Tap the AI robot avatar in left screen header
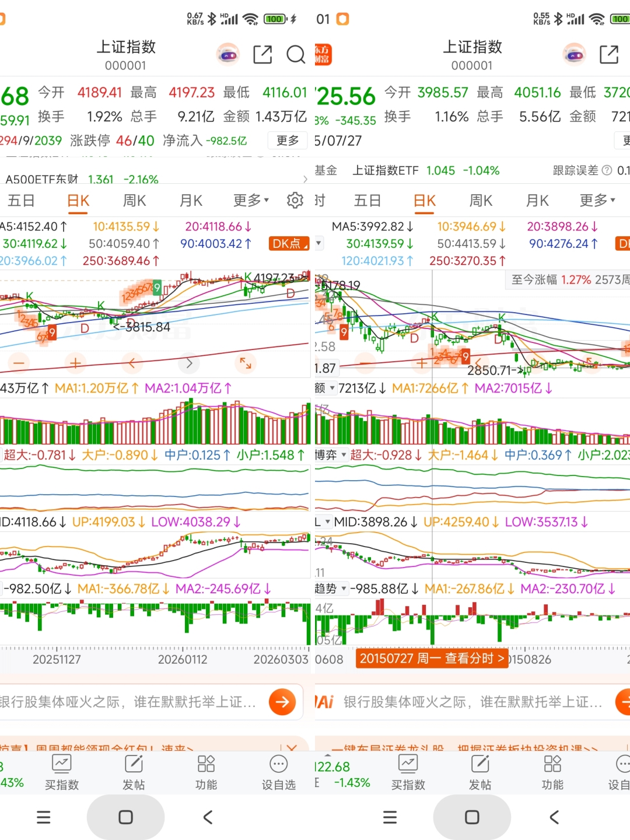Viewport: 630px width, 840px height. coord(228,55)
